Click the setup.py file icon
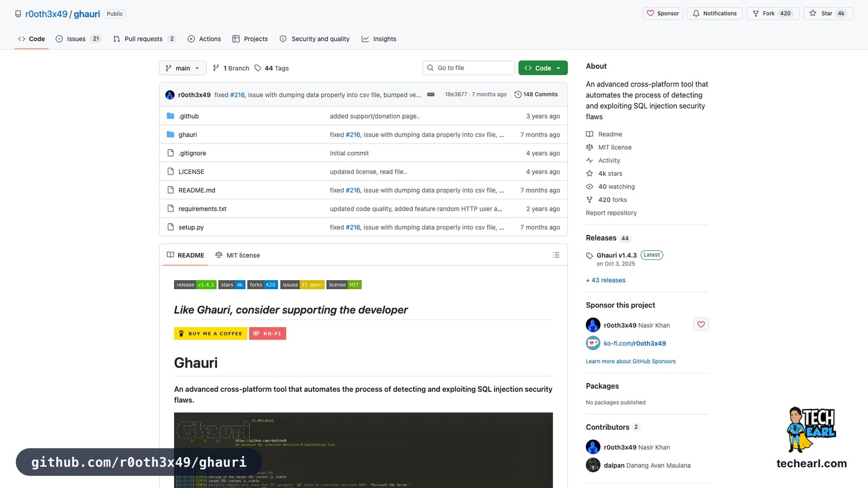 [171, 228]
